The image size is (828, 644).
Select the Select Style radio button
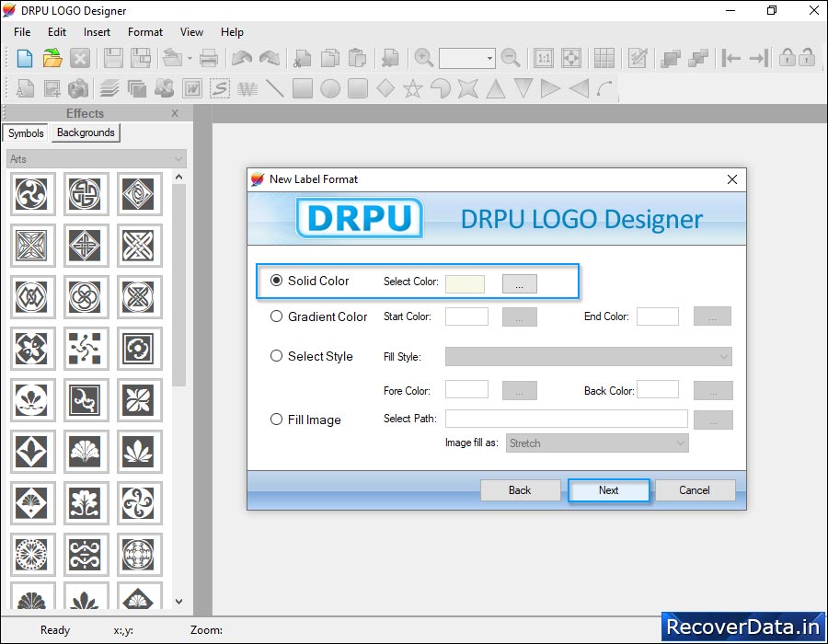[x=276, y=356]
